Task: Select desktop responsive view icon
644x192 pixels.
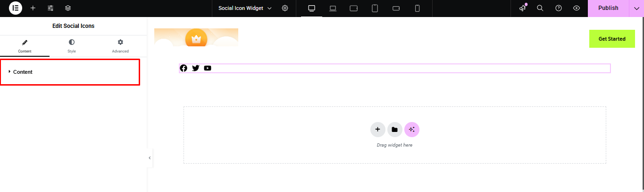Action: pos(311,8)
